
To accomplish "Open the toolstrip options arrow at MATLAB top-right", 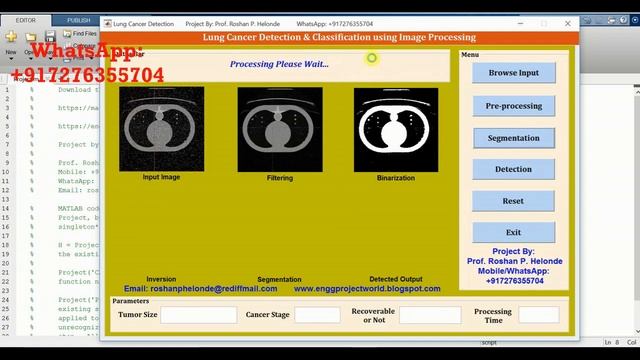I will 635,20.
